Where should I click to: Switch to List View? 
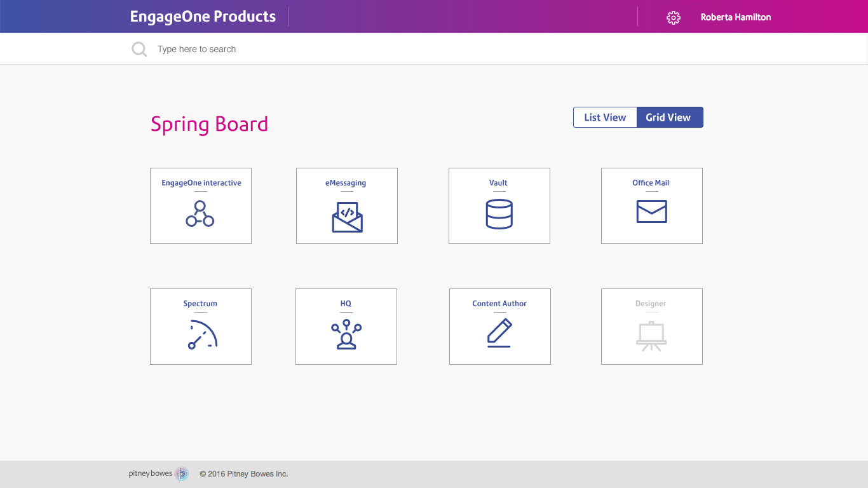605,118
